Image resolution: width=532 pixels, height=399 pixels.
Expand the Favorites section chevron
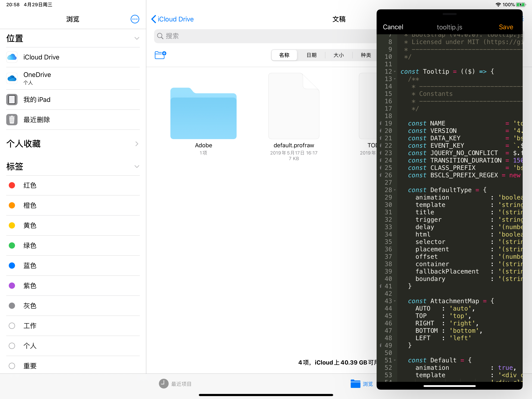point(137,144)
